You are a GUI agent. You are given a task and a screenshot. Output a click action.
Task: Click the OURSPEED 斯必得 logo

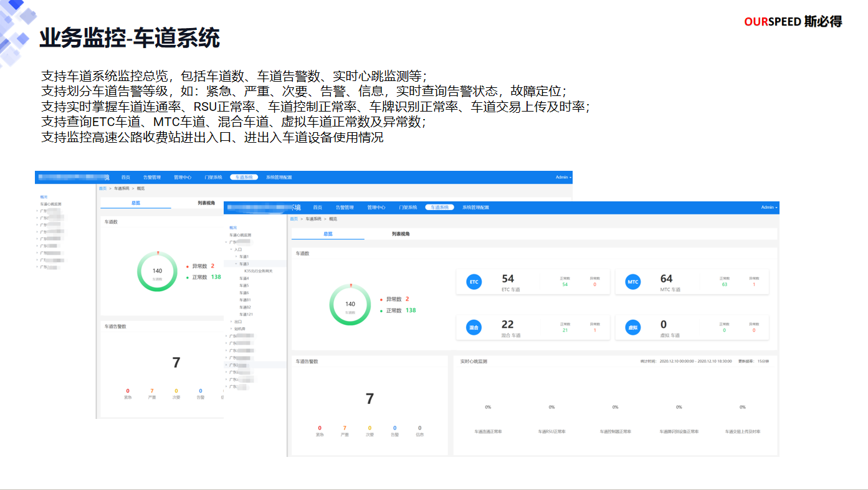[793, 22]
